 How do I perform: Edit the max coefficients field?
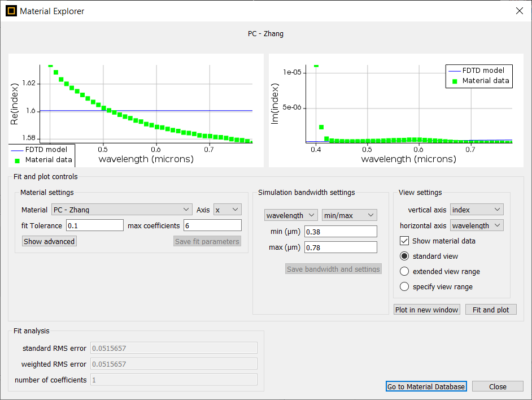click(x=213, y=225)
